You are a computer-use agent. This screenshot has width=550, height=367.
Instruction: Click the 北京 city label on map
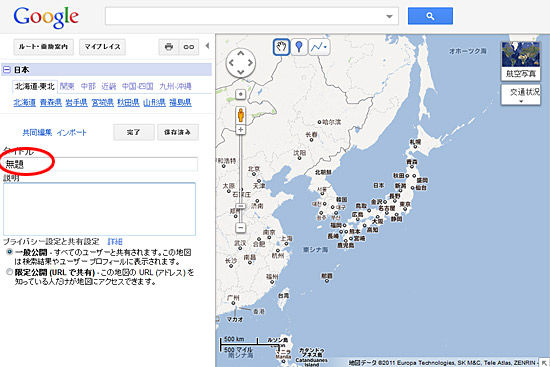(x=254, y=169)
